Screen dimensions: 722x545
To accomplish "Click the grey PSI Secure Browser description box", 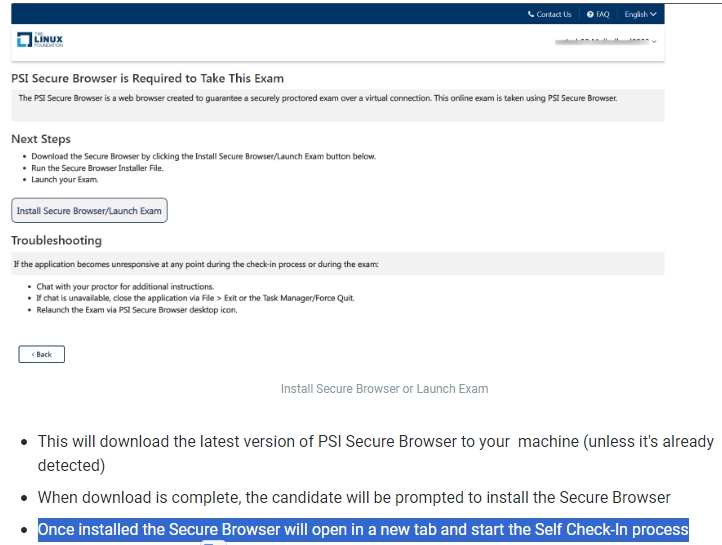I will click(337, 105).
